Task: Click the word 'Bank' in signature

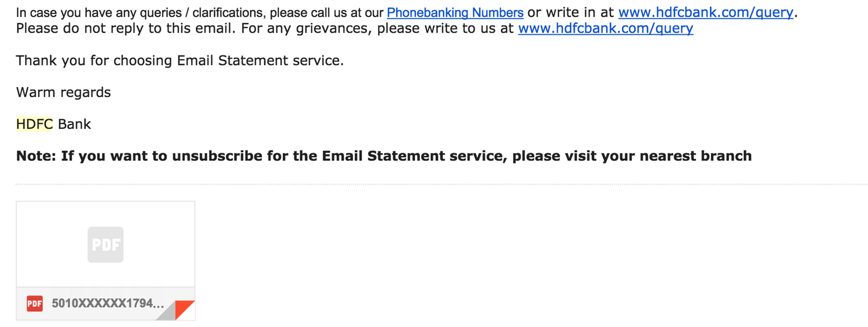Action: coord(74,124)
